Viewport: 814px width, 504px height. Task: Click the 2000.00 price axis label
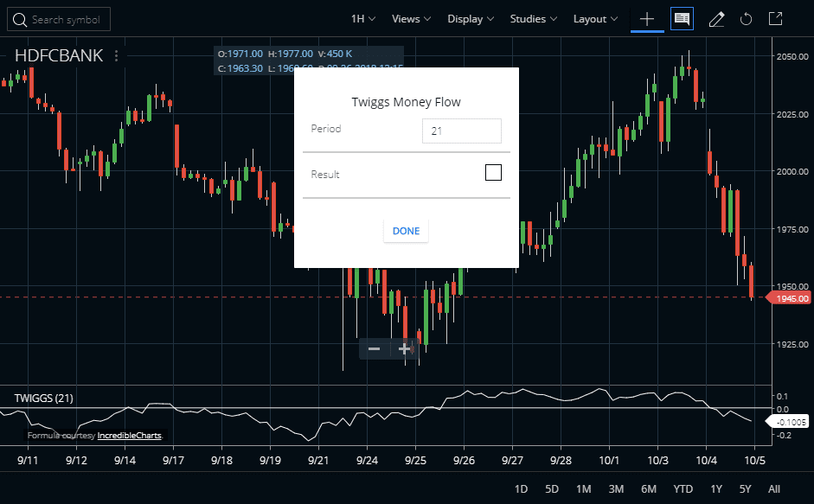792,171
